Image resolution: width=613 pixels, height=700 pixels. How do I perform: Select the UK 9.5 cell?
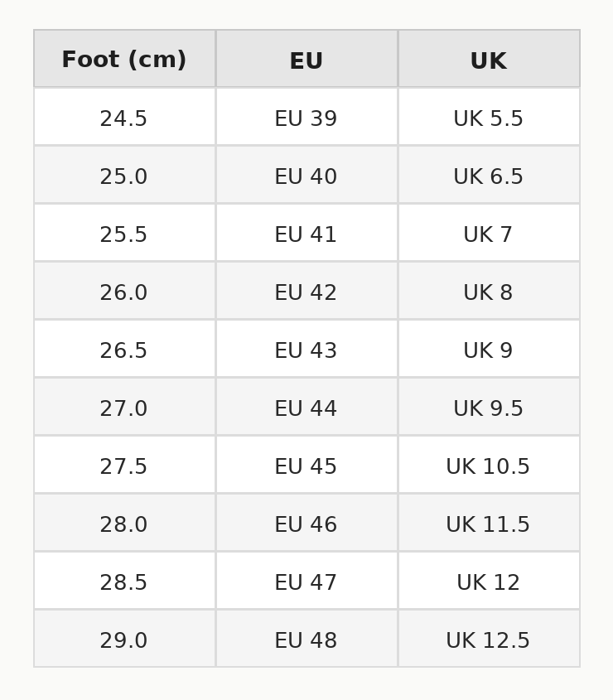coord(488,409)
